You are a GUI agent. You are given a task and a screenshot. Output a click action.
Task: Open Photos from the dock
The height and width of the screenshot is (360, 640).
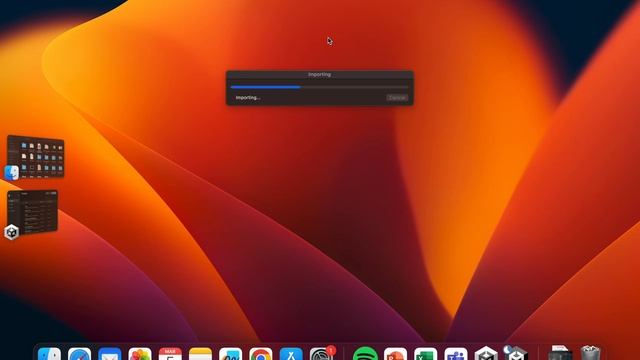(x=140, y=354)
